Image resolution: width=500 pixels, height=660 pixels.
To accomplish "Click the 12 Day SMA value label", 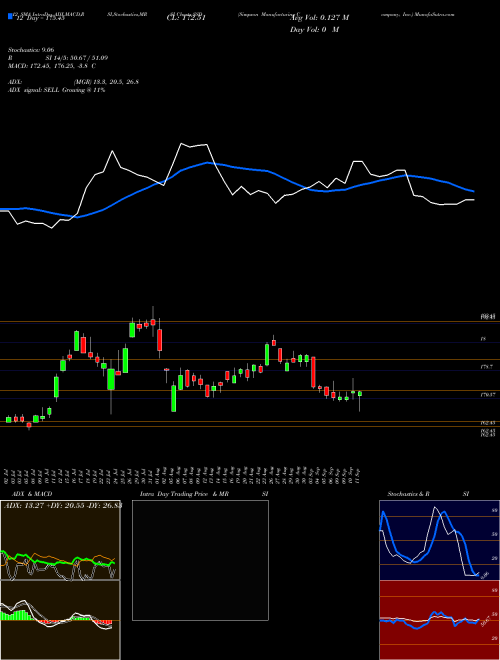I will click(x=39, y=18).
